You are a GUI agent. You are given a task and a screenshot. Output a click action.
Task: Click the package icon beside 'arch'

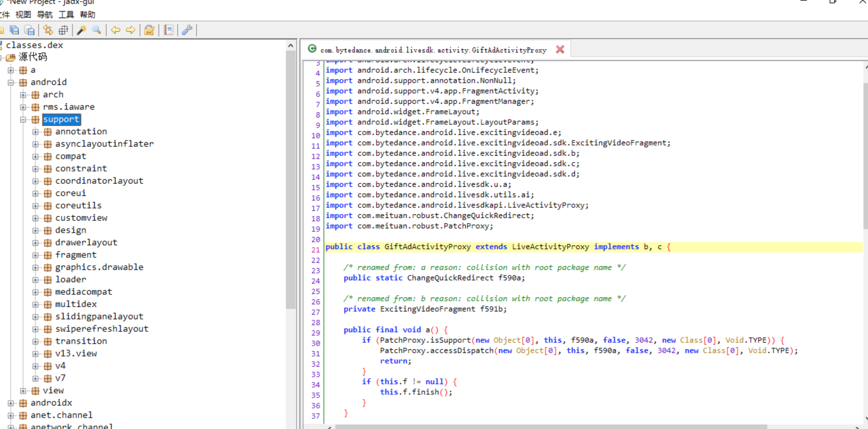tap(35, 95)
